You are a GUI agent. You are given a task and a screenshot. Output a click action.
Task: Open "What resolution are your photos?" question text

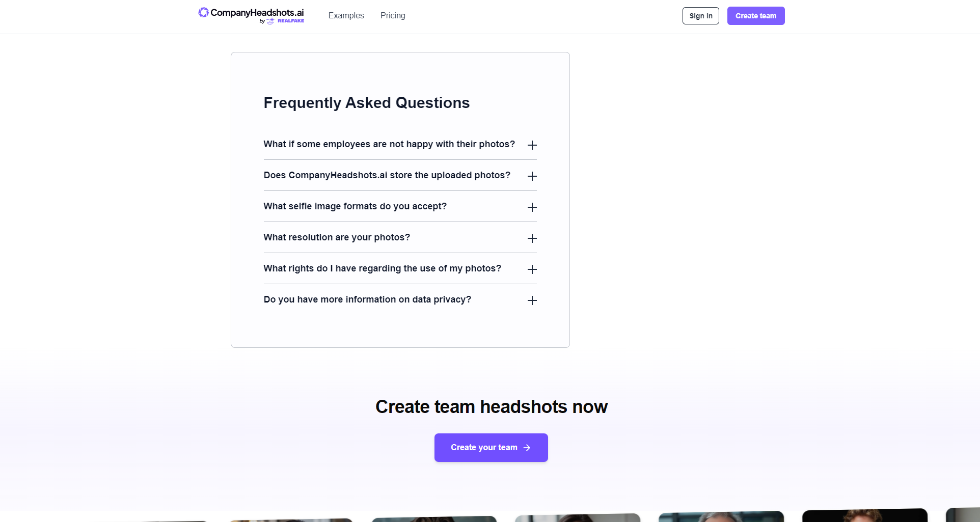point(336,237)
